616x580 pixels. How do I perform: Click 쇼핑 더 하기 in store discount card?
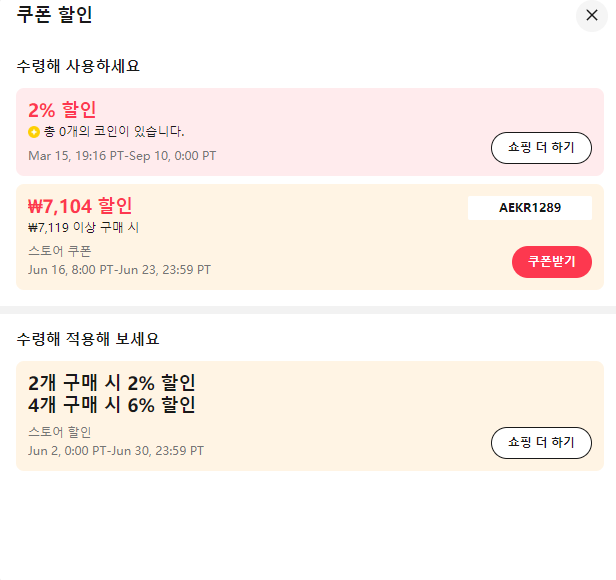coord(541,443)
